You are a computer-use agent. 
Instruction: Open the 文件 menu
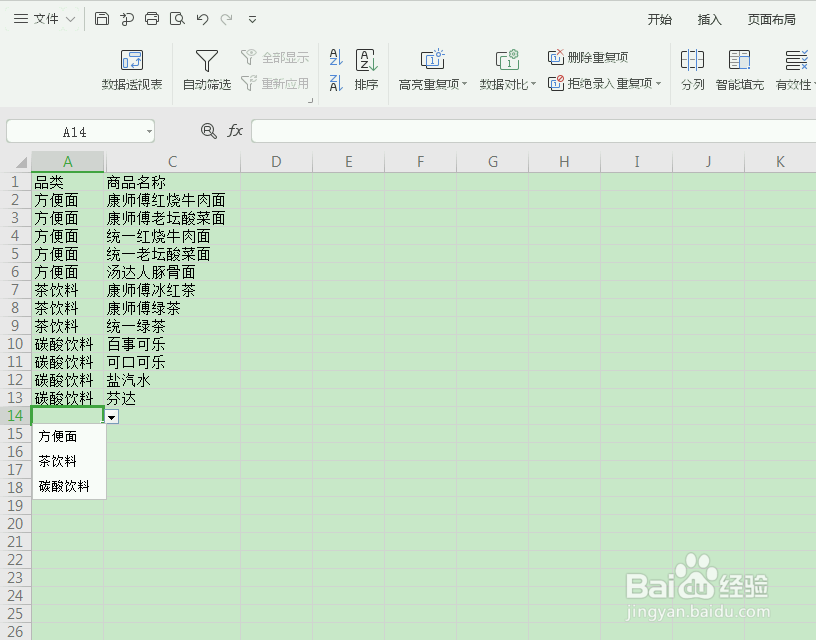[44, 19]
